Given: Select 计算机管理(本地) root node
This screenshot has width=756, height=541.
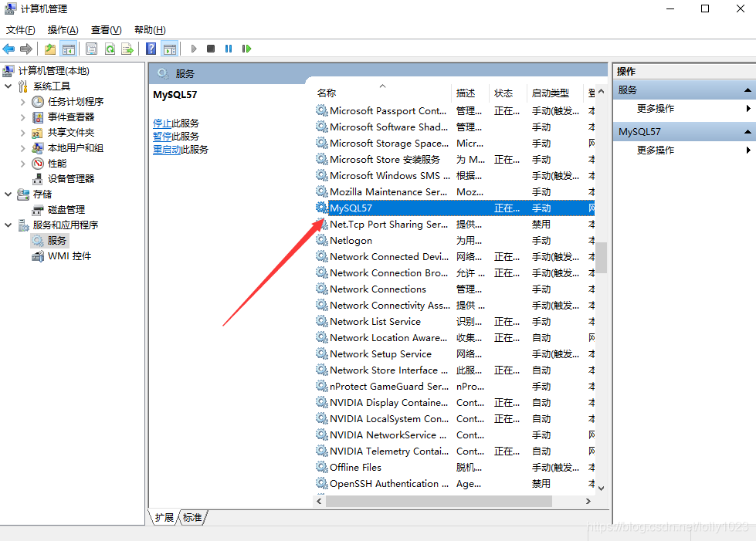Looking at the screenshot, I should click(53, 71).
